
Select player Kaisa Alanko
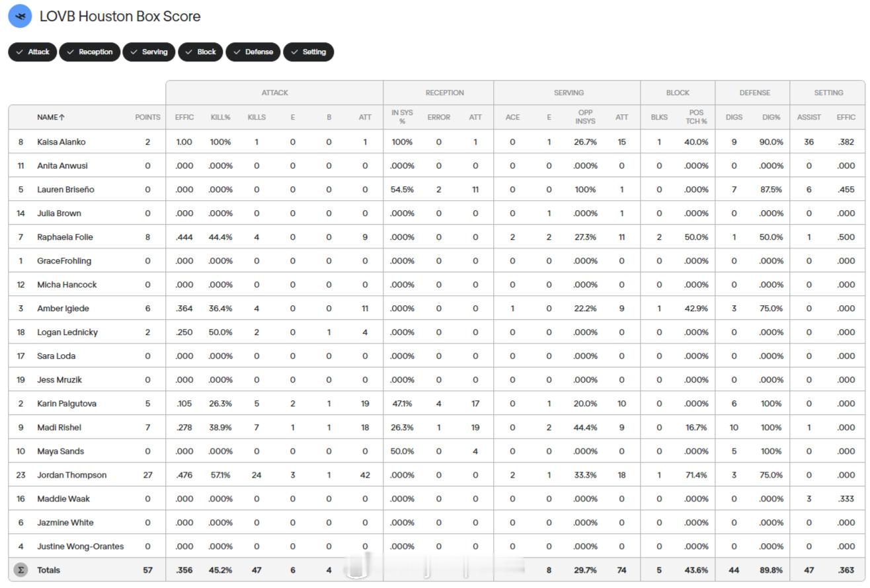click(x=61, y=142)
